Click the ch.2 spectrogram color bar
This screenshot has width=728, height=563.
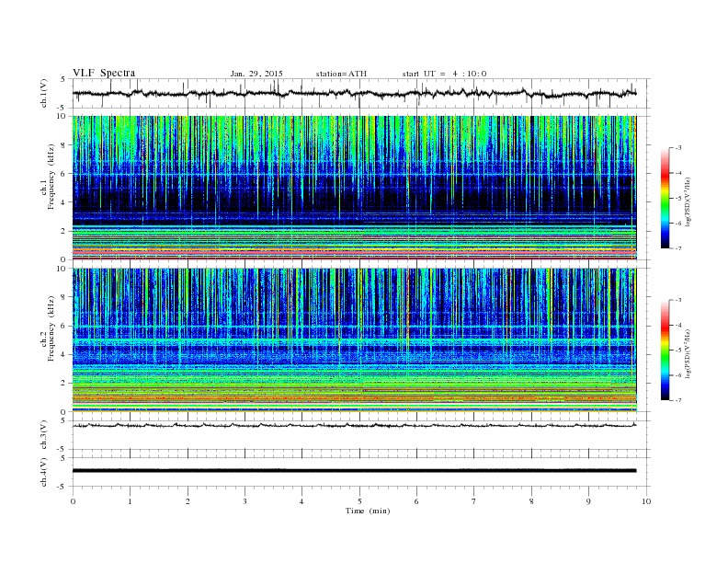(x=665, y=350)
